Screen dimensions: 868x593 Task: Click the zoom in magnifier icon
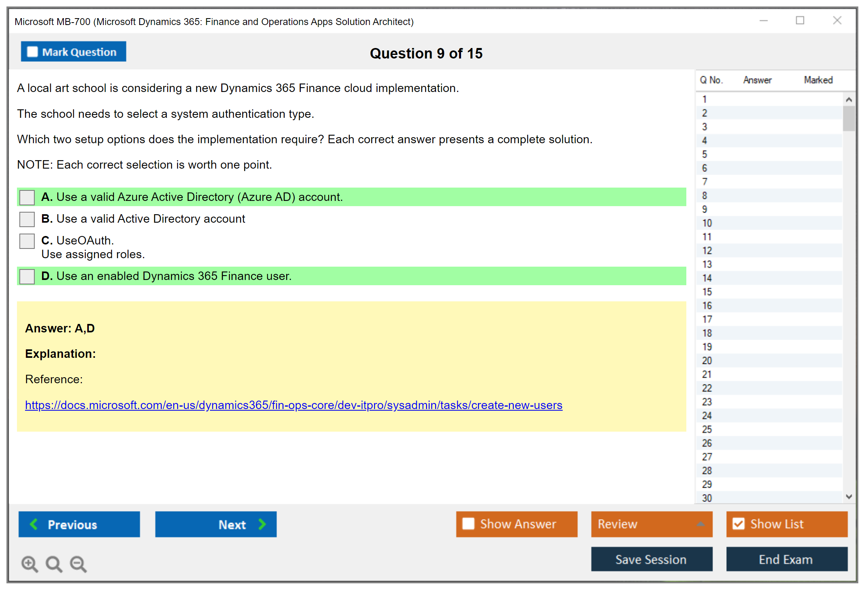click(29, 564)
